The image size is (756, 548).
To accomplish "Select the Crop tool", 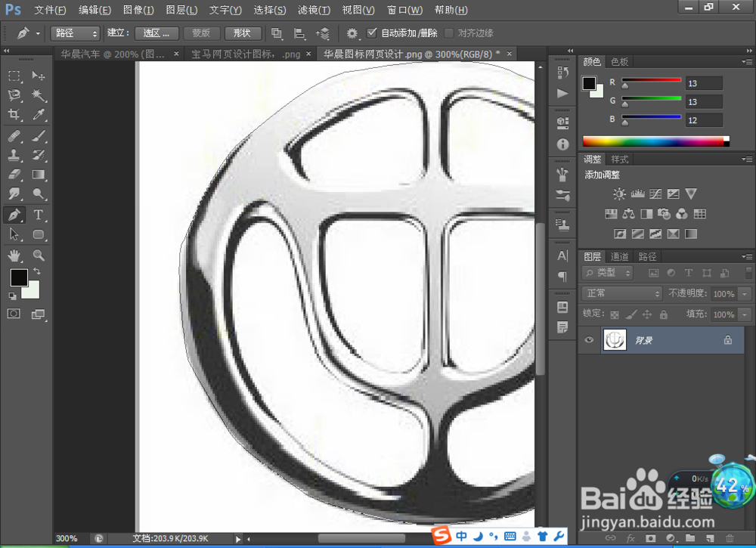I will click(x=14, y=114).
